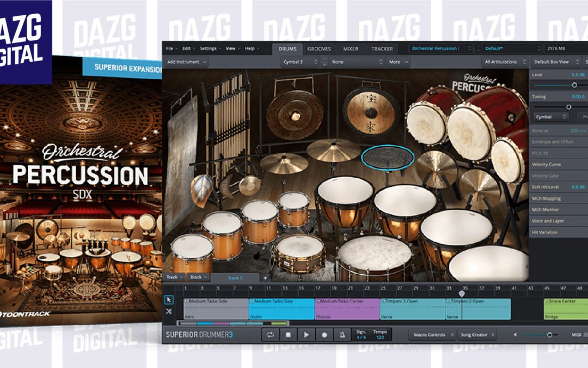Add a new song track with plus button

265,278
